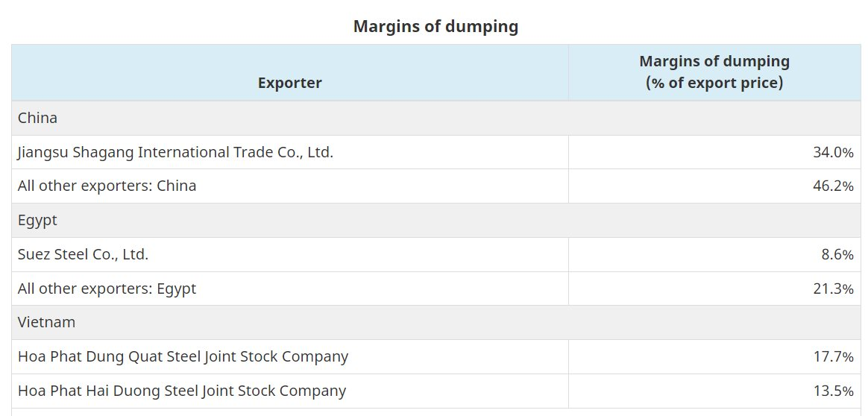Select the 46.2% margin value
Viewport: 868px width, 416px height.
click(x=833, y=186)
